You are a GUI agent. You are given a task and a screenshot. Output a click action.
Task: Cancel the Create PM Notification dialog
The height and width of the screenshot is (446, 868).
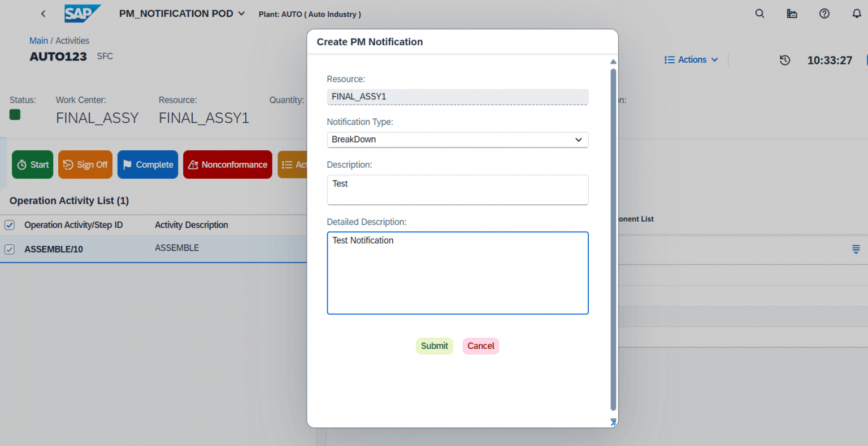tap(480, 345)
